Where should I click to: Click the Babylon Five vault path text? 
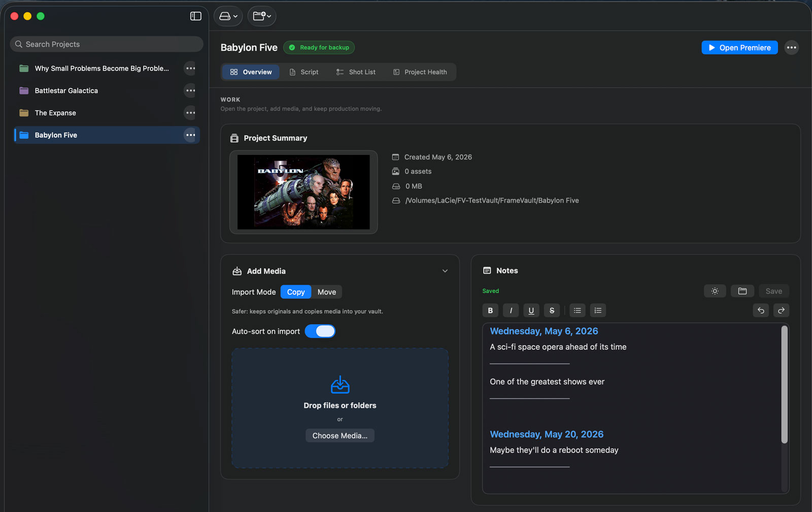[492, 201]
